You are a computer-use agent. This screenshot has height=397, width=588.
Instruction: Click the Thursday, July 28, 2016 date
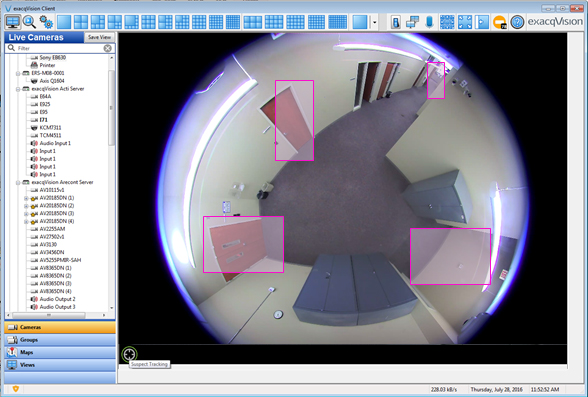(496, 390)
